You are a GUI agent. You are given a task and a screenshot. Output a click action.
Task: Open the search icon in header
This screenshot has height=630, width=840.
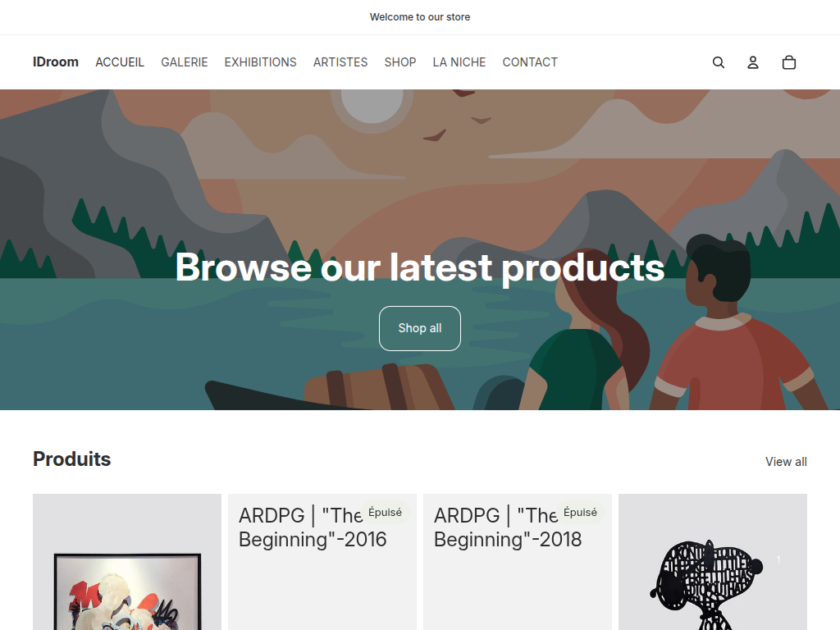[x=719, y=62]
